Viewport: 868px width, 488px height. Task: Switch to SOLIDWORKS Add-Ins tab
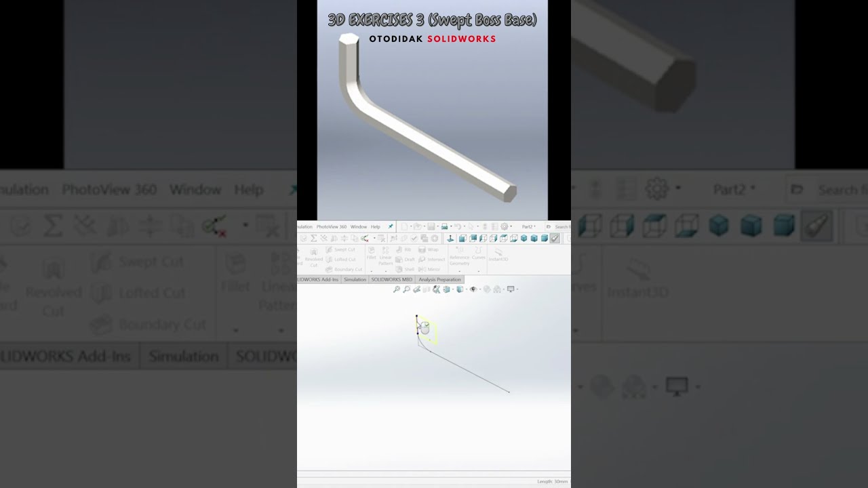coord(319,279)
